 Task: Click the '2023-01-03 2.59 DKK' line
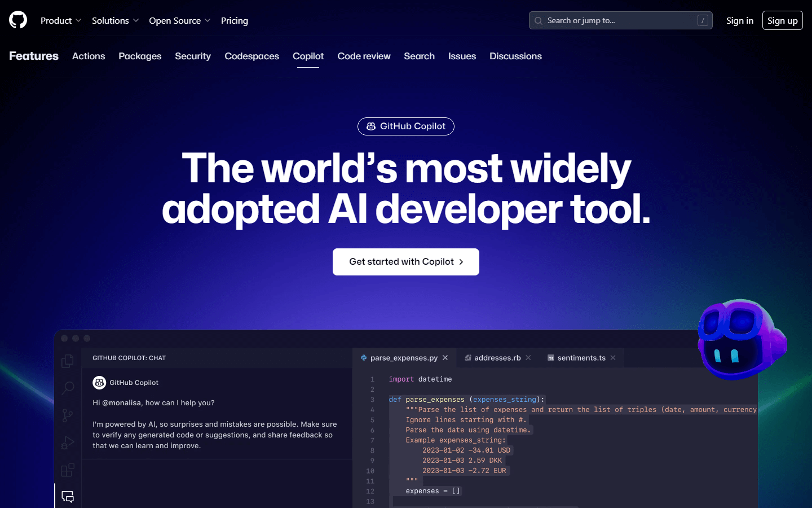click(x=462, y=461)
